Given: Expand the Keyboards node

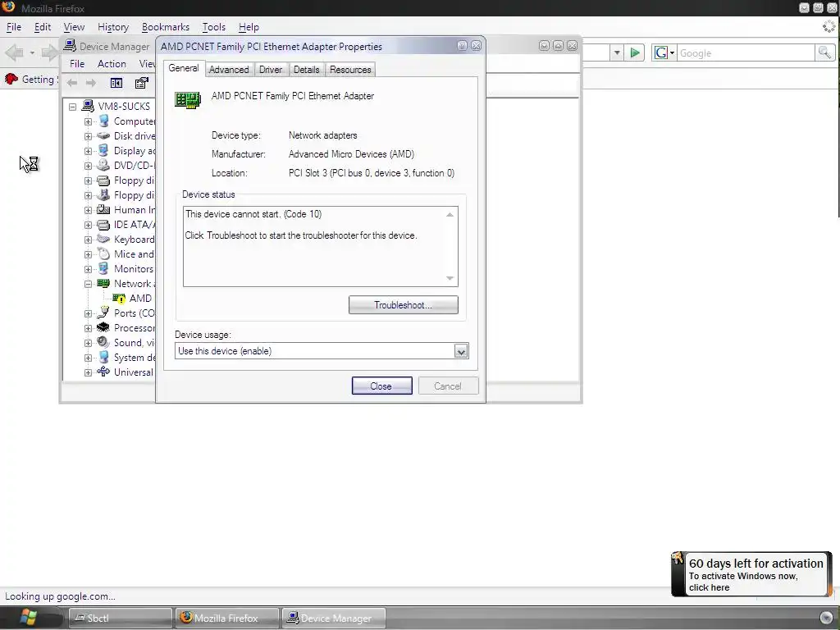Looking at the screenshot, I should click(88, 240).
